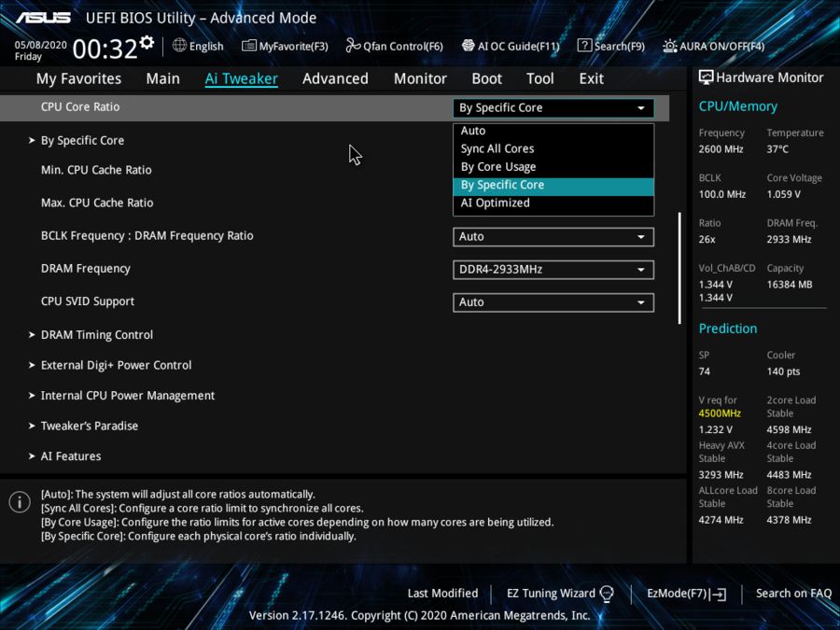The width and height of the screenshot is (840, 630).
Task: Open Search on FAQ
Action: [793, 594]
